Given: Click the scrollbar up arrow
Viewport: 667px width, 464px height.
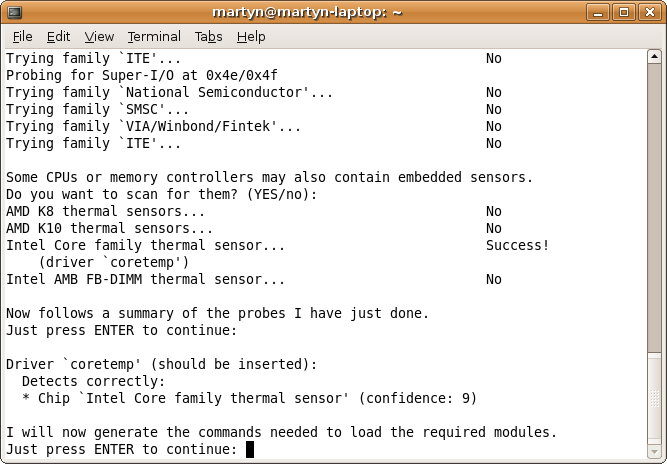Looking at the screenshot, I should coord(654,57).
